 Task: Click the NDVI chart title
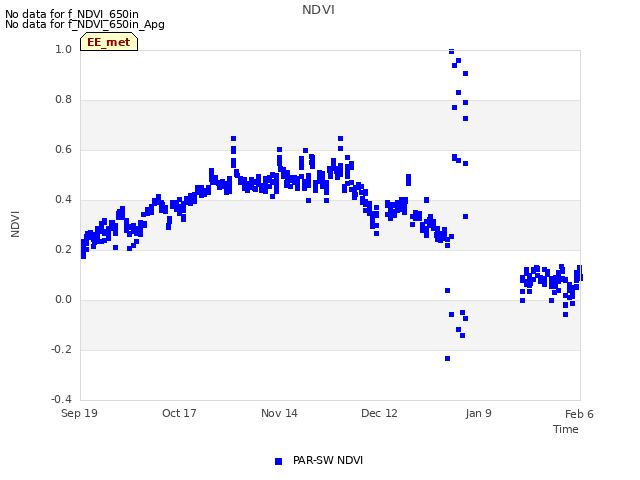[318, 10]
